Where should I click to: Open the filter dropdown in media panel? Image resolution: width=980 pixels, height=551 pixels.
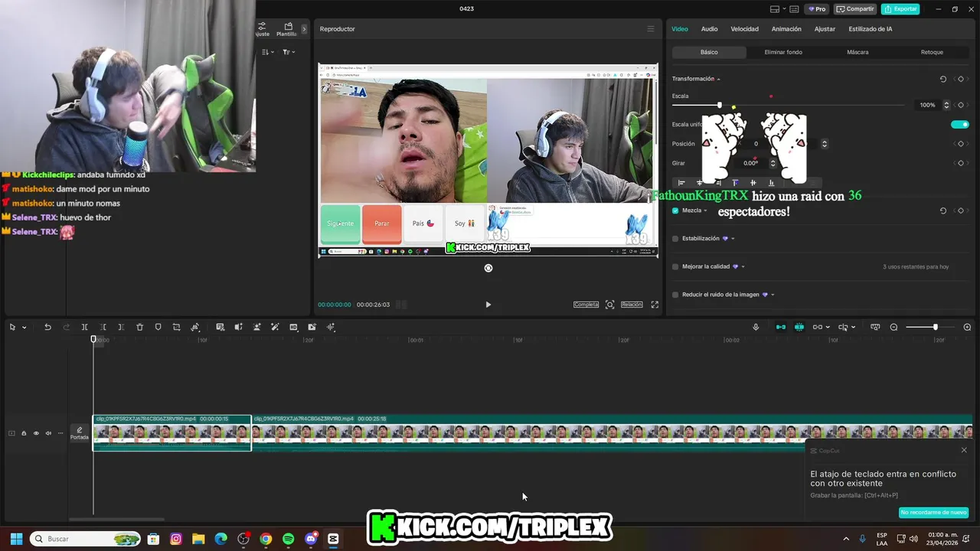tap(288, 52)
